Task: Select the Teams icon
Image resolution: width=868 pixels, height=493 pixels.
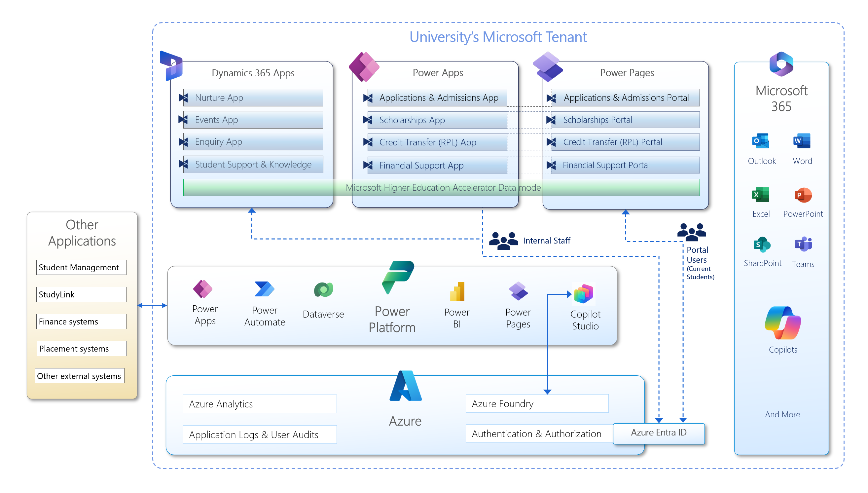Action: coord(803,244)
